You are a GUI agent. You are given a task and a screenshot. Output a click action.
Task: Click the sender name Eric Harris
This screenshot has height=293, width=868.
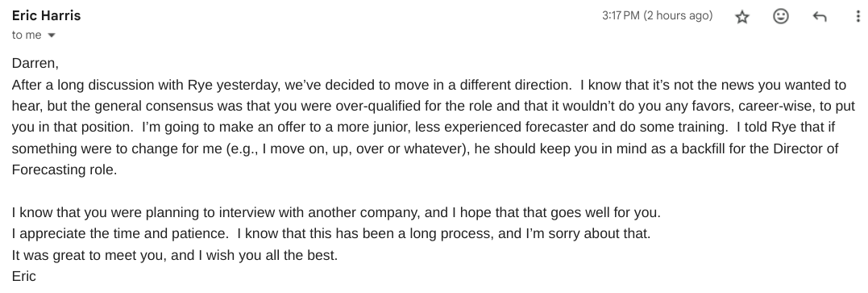pos(47,15)
